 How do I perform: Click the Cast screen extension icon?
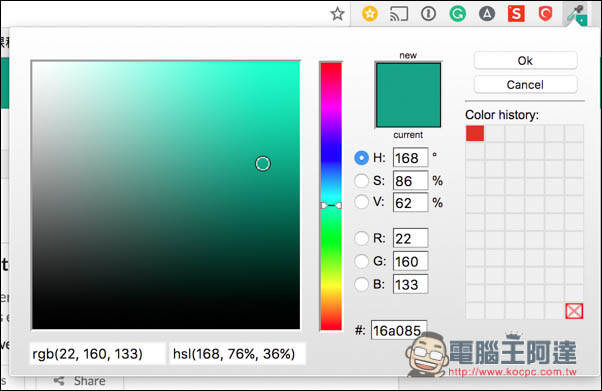tap(399, 14)
